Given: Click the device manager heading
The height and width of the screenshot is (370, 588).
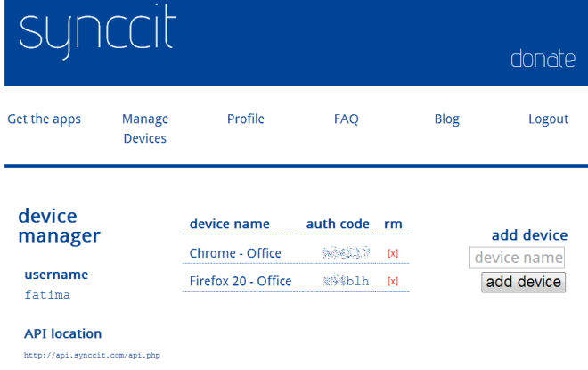Looking at the screenshot, I should tap(60, 226).
